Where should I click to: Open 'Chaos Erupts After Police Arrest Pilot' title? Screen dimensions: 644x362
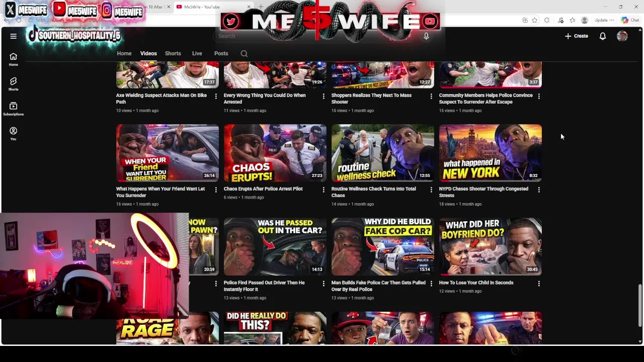263,189
